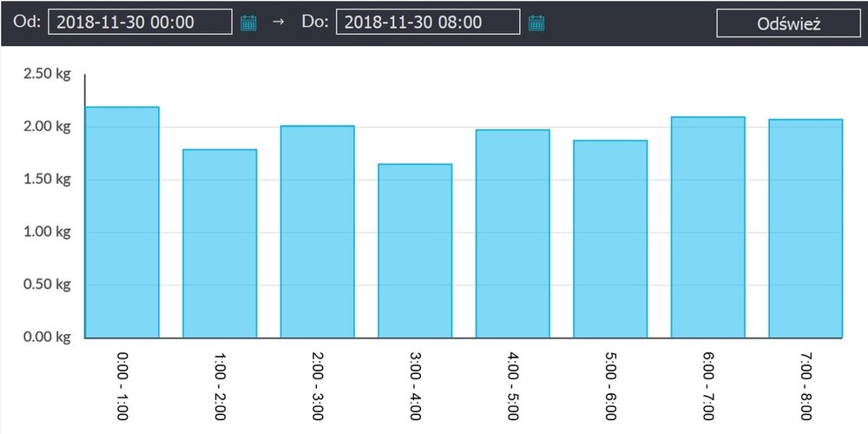Viewport: 868px width, 434px height.
Task: Select the 0:00 - 1:00 bar
Action: tap(122, 222)
